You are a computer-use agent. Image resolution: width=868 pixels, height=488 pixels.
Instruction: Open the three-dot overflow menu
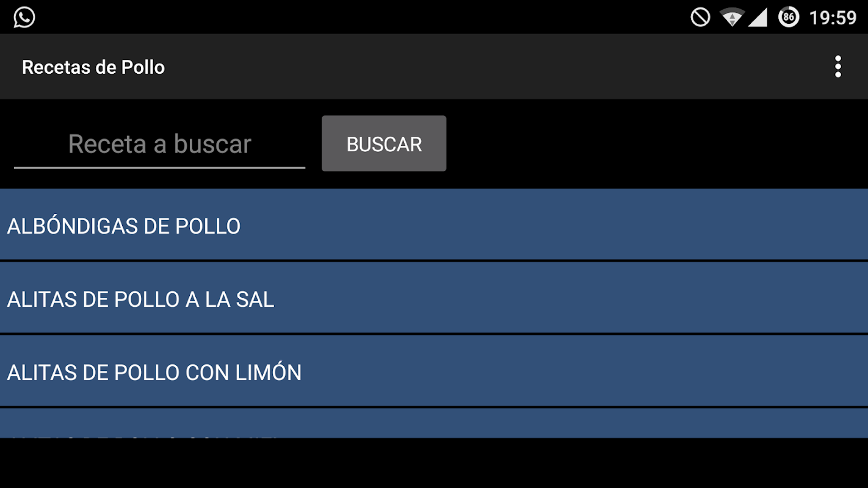[837, 66]
